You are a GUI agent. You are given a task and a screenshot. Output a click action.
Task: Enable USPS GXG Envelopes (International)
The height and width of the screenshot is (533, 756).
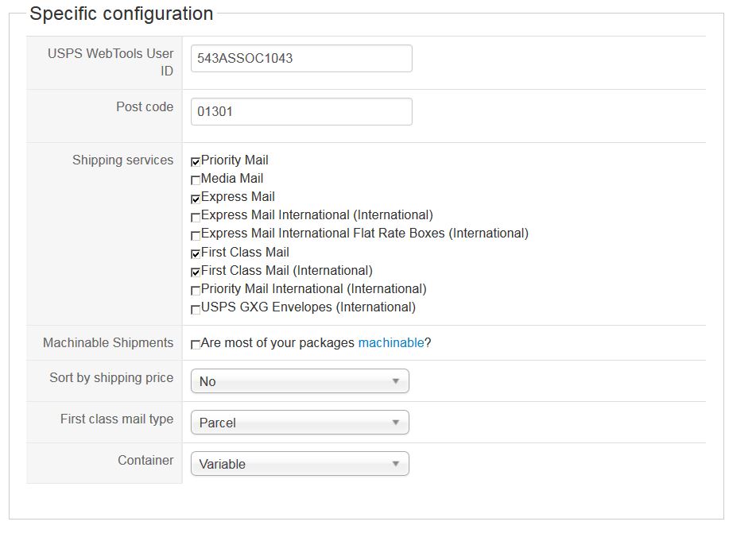(x=196, y=309)
